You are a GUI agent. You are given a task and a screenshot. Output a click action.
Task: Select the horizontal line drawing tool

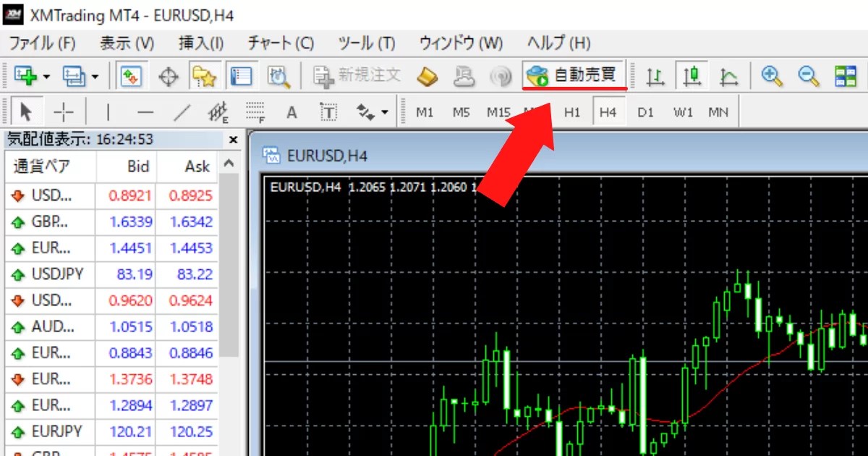(x=145, y=112)
